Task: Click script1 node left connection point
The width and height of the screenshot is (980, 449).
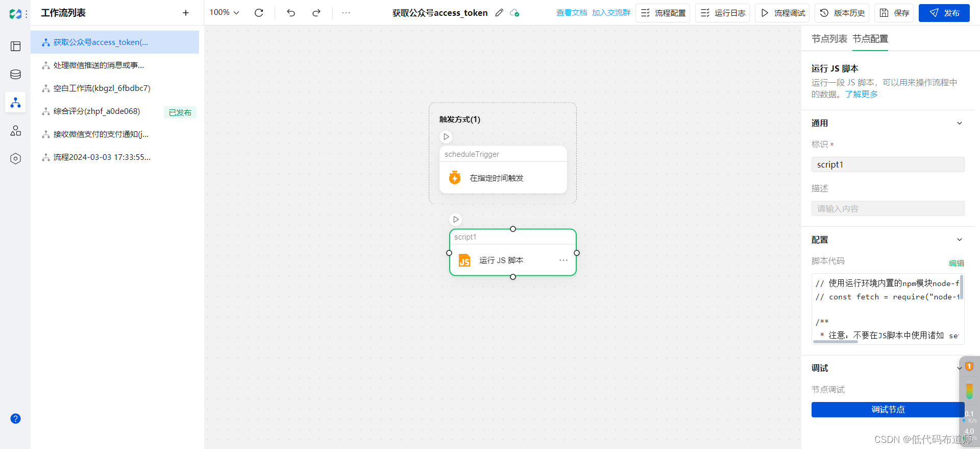Action: [x=449, y=253]
